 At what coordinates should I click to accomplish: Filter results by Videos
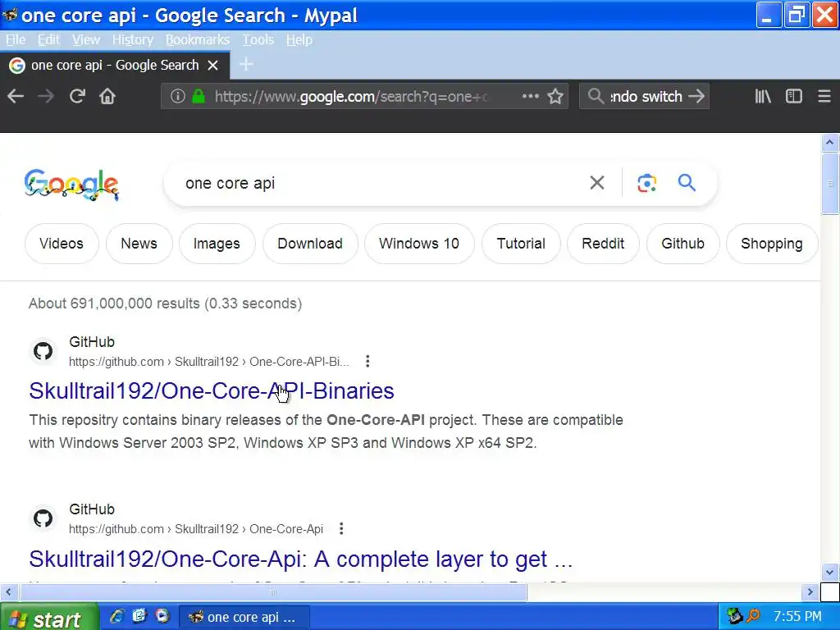point(62,244)
